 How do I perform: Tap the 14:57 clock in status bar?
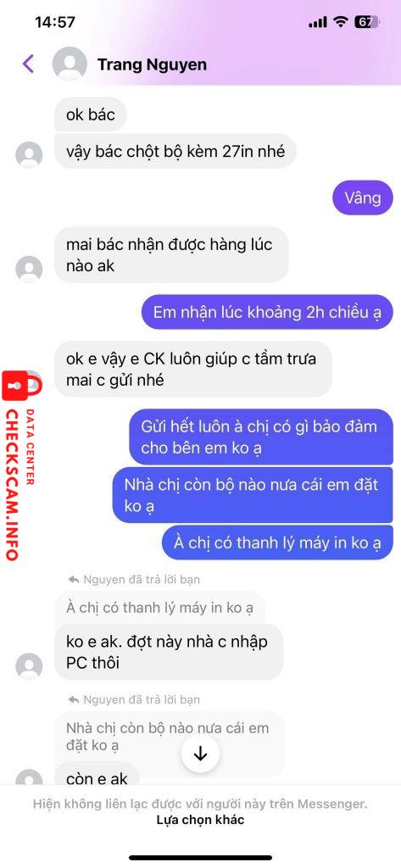(55, 22)
